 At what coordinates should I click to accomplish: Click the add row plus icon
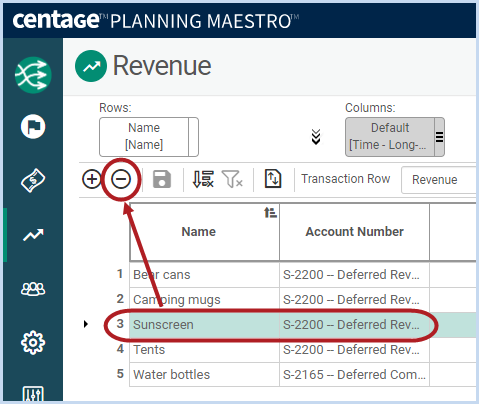click(92, 179)
